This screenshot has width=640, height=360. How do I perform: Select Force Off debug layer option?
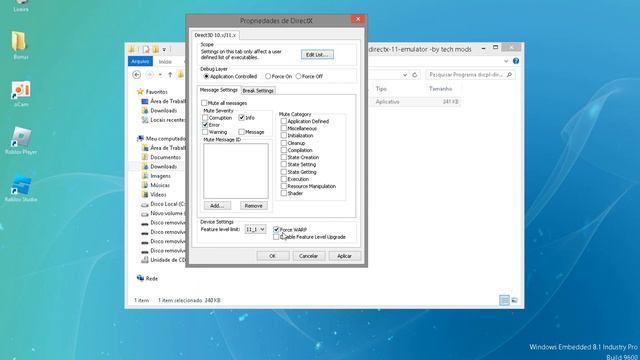point(298,76)
